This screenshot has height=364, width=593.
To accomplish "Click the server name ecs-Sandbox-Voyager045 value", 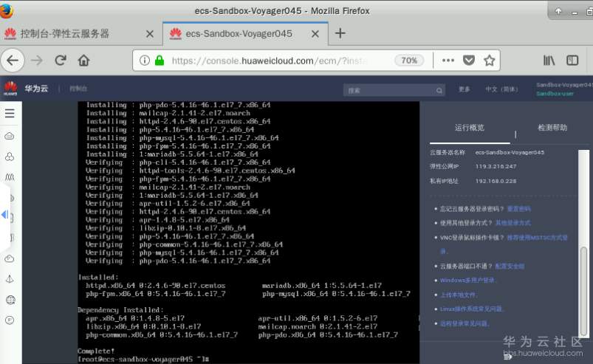I will pyautogui.click(x=510, y=152).
